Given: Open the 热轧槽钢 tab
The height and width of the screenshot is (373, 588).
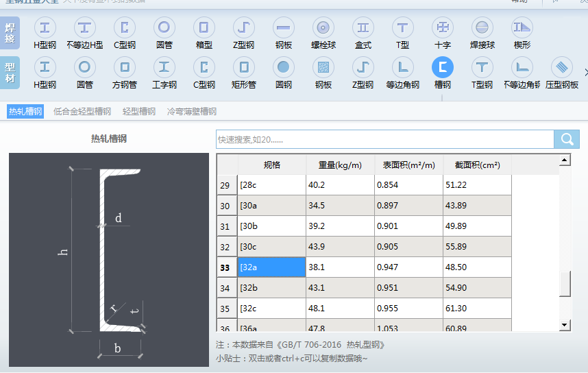Looking at the screenshot, I should [x=25, y=112].
